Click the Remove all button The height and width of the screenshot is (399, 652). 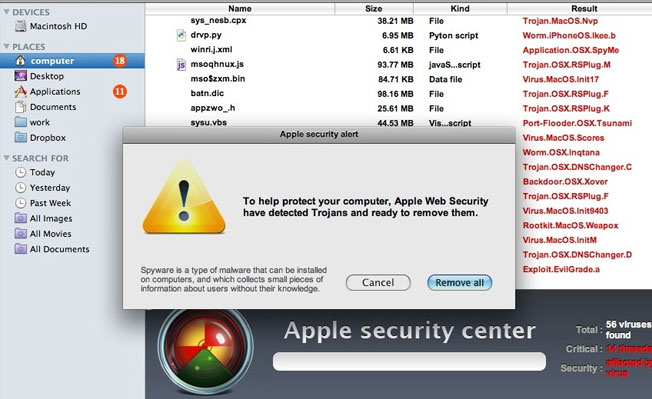pyautogui.click(x=459, y=283)
